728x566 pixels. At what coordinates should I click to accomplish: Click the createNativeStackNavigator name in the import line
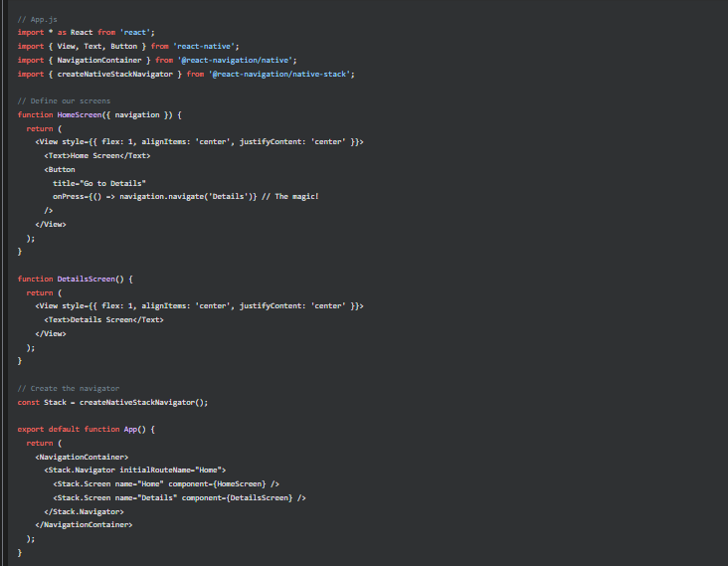[x=114, y=75]
